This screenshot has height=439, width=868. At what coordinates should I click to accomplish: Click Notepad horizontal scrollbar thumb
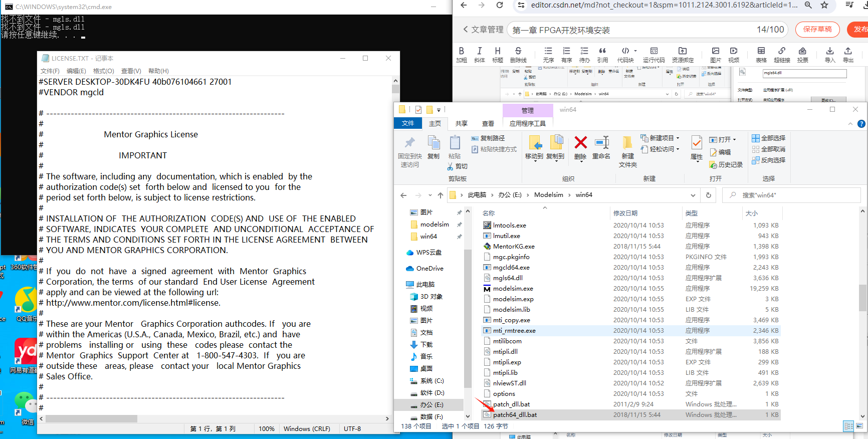tap(91, 418)
